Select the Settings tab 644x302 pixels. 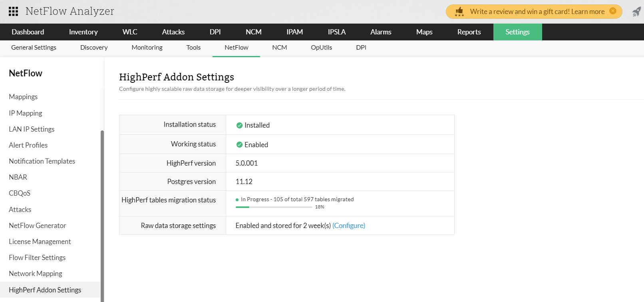[518, 32]
